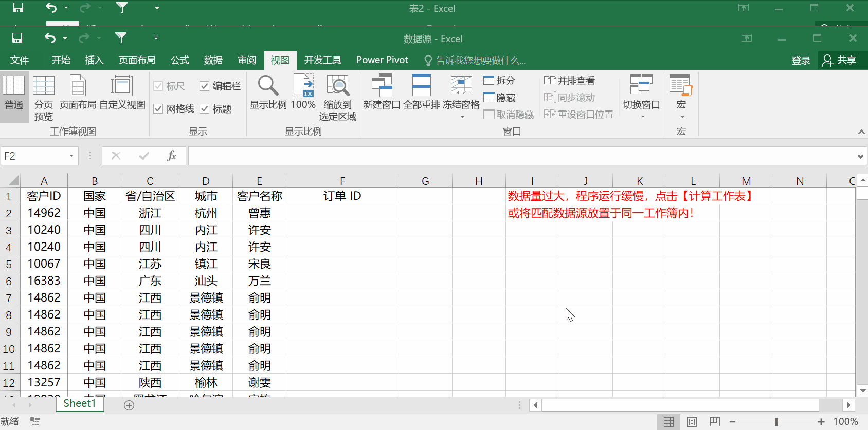Set zoom to 100% via ribbon
Viewport: 868px width, 430px height.
[x=303, y=93]
